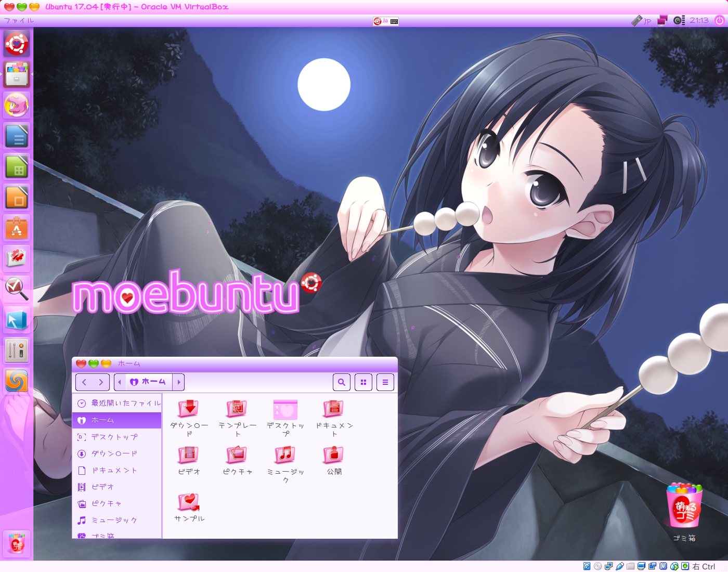Open the hamburger menu in file manager
Image resolution: width=728 pixels, height=572 pixels.
pos(385,382)
